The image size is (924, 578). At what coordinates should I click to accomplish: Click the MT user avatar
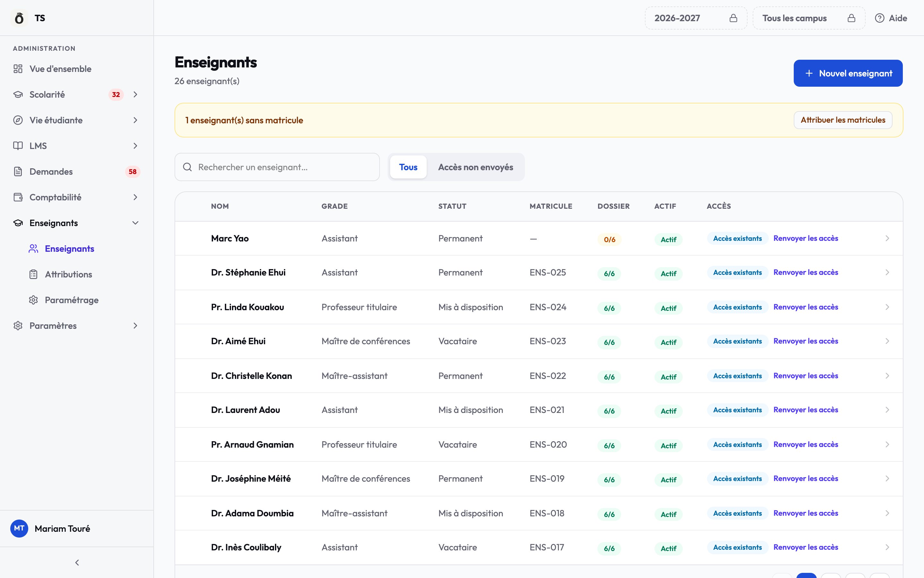(19, 528)
